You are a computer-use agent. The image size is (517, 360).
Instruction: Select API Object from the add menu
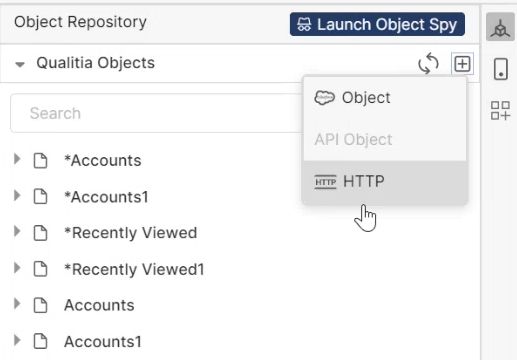pos(385,140)
